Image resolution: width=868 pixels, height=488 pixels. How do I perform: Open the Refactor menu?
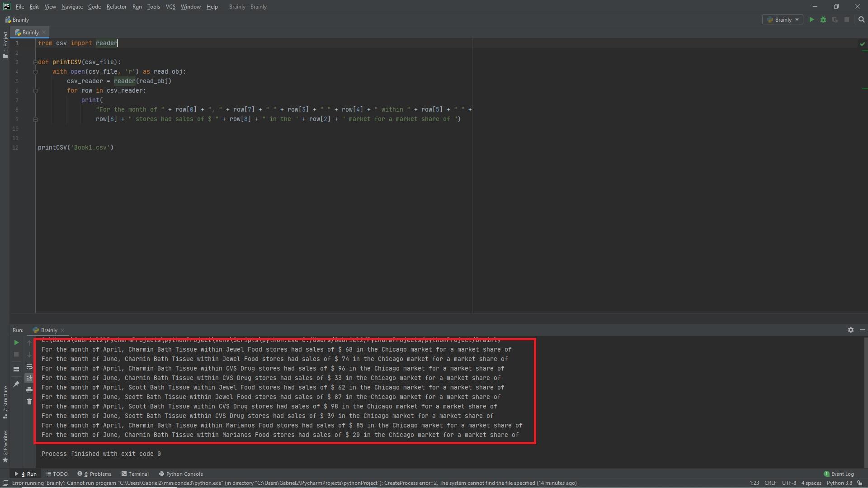click(116, 7)
